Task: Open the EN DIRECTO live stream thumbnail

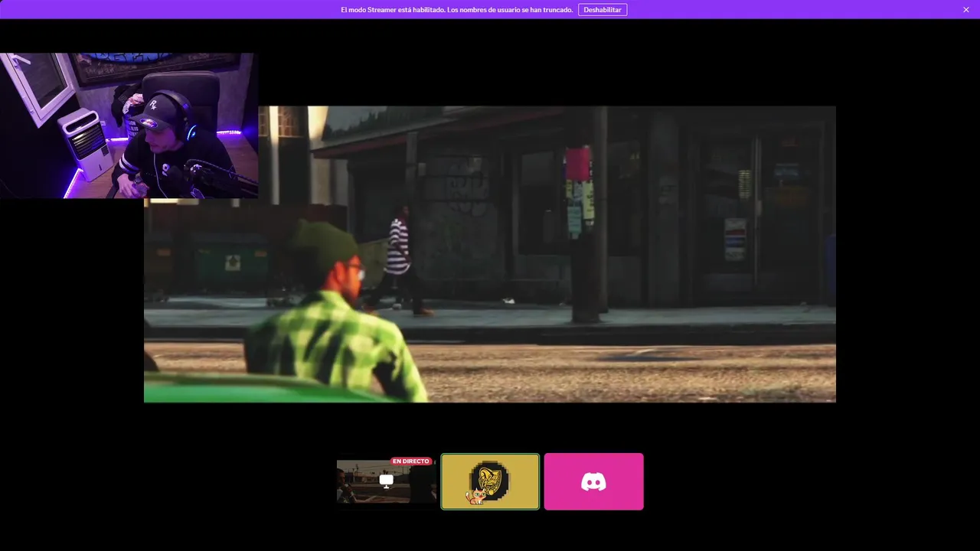Action: (x=387, y=481)
